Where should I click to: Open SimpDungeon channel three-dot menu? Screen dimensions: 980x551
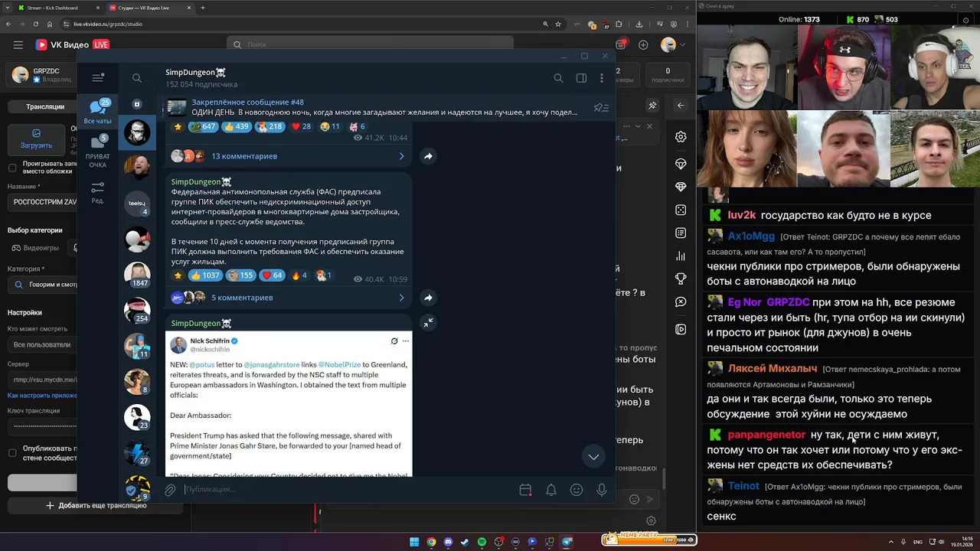click(602, 78)
